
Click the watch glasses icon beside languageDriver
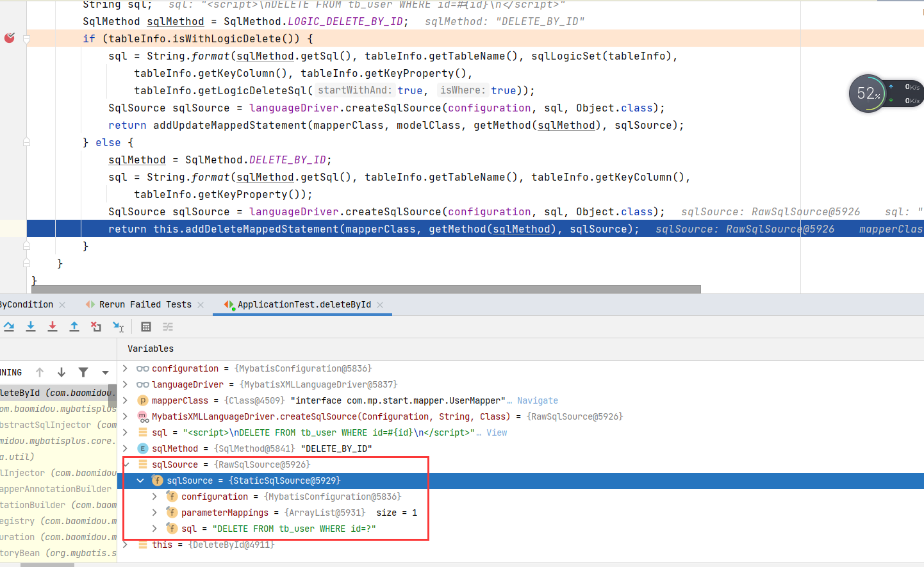[143, 384]
